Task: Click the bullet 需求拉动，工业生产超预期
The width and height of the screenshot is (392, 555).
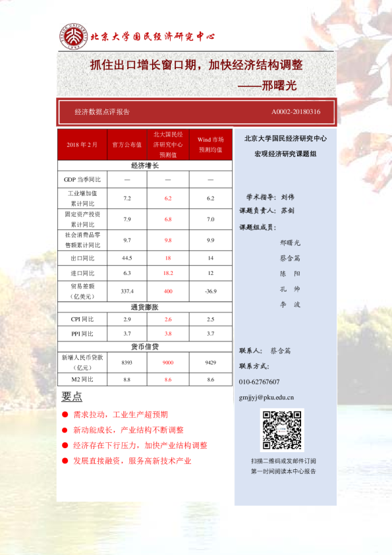Action: 121,415
